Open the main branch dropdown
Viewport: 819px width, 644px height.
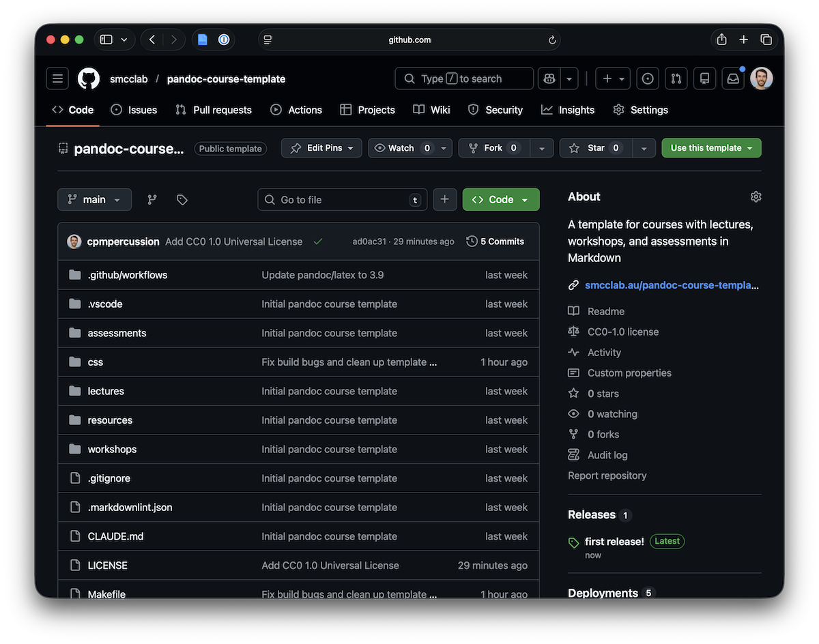click(94, 199)
